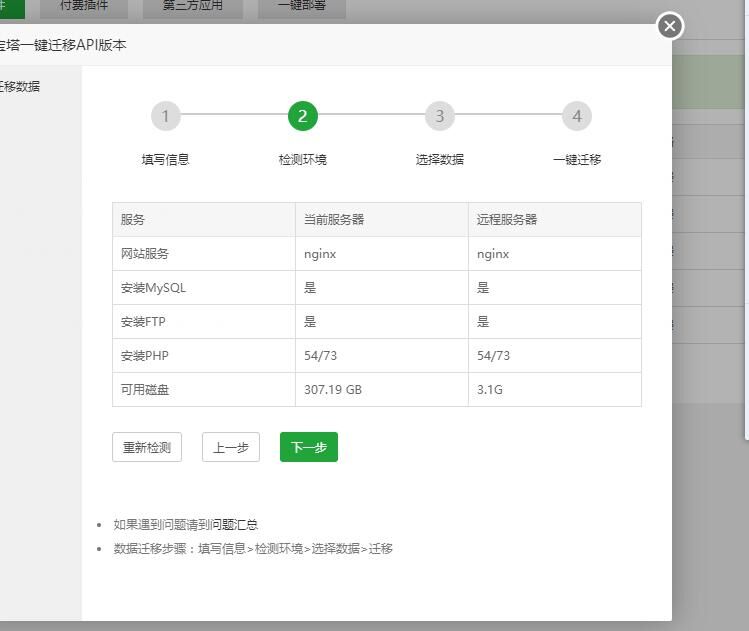The height and width of the screenshot is (631, 749).
Task: Click the step 1 circle icon
Action: [165, 116]
